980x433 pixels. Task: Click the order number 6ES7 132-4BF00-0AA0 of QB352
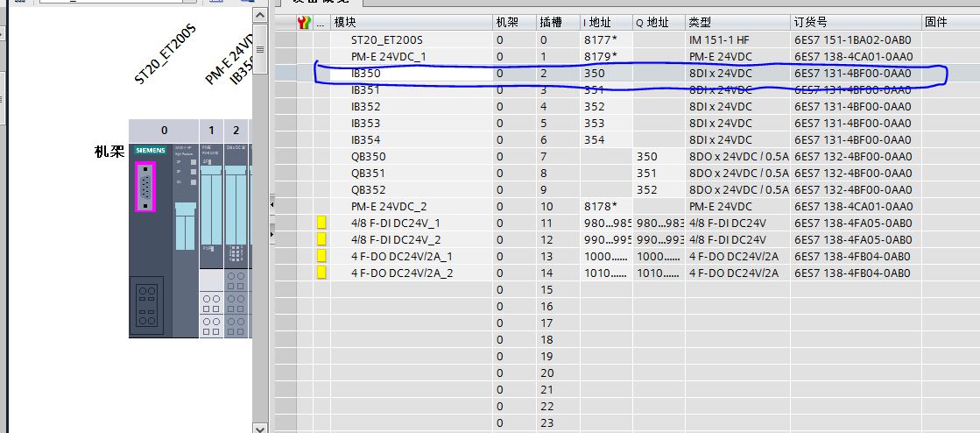(x=856, y=189)
